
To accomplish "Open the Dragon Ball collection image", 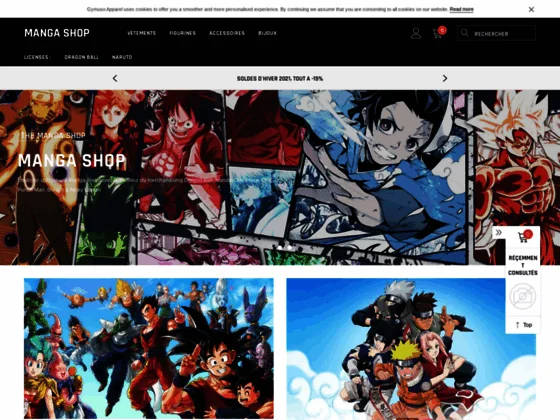I will click(x=149, y=349).
